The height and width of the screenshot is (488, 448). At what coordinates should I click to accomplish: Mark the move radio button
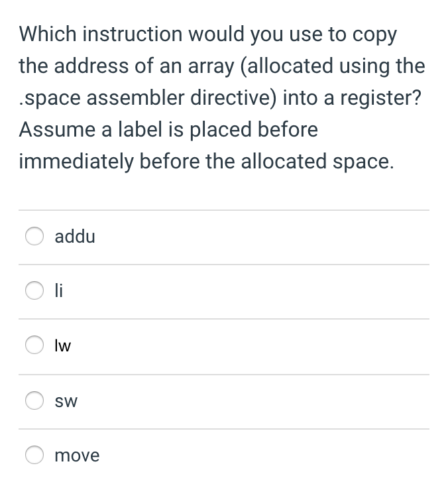pos(35,455)
